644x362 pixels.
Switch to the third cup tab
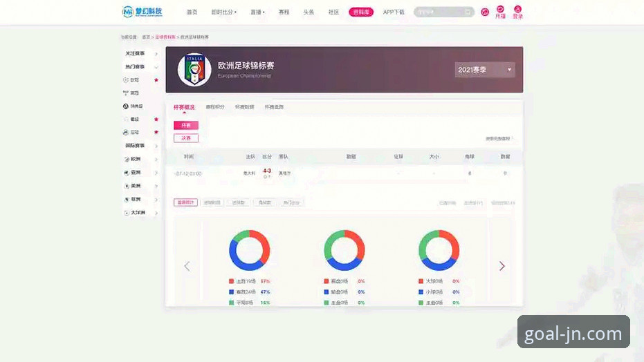click(x=244, y=107)
